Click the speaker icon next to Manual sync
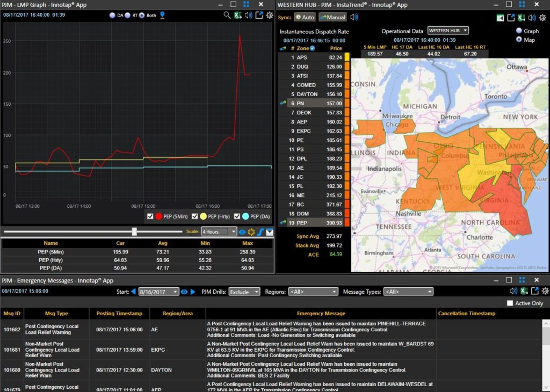 (354, 17)
